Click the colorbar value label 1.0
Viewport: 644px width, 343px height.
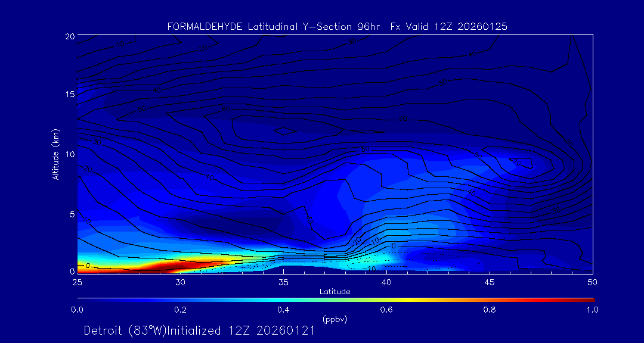[x=592, y=310]
